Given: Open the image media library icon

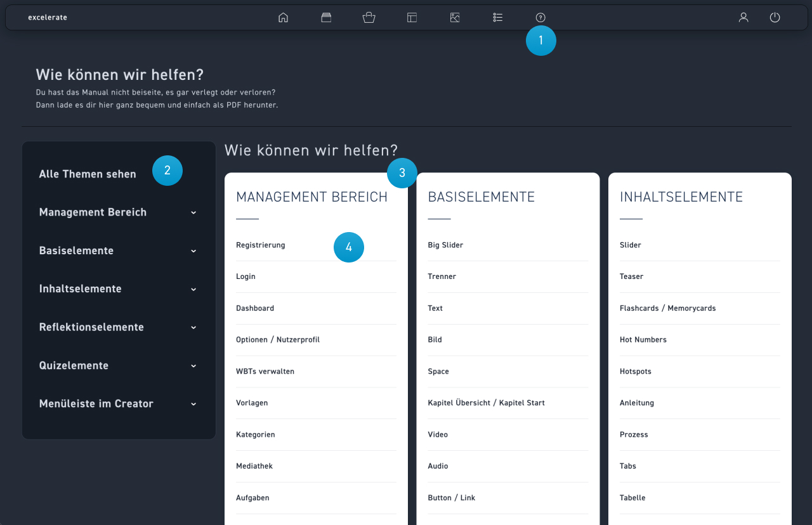Looking at the screenshot, I should click(455, 18).
